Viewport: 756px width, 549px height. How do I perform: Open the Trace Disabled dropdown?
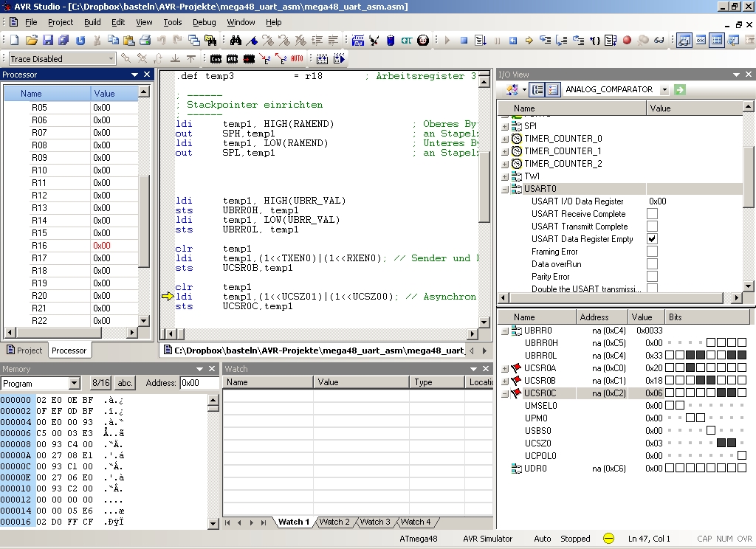click(x=111, y=59)
